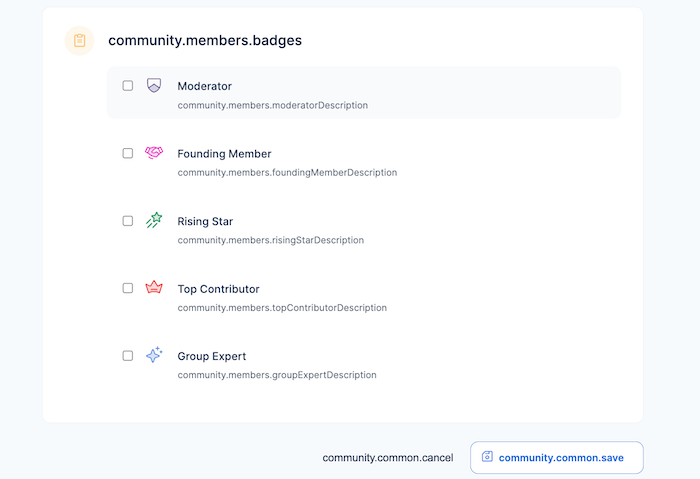Click the Moderator badge label

point(204,86)
